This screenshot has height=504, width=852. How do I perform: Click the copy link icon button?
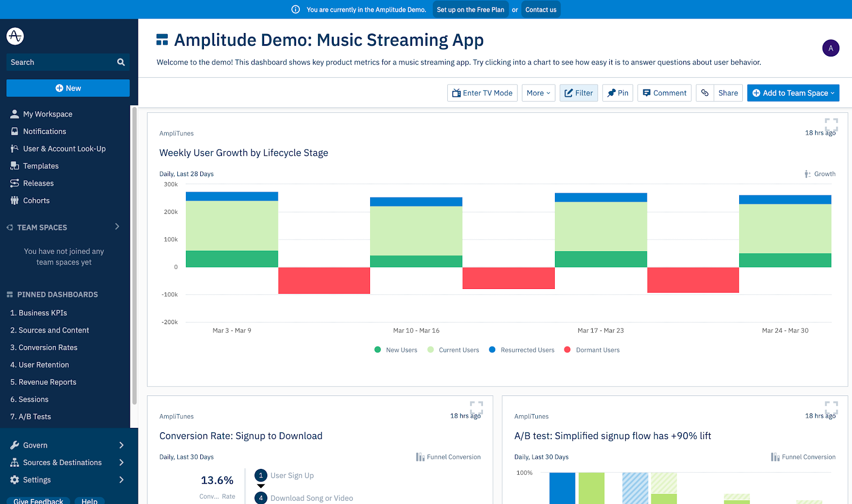coord(704,93)
